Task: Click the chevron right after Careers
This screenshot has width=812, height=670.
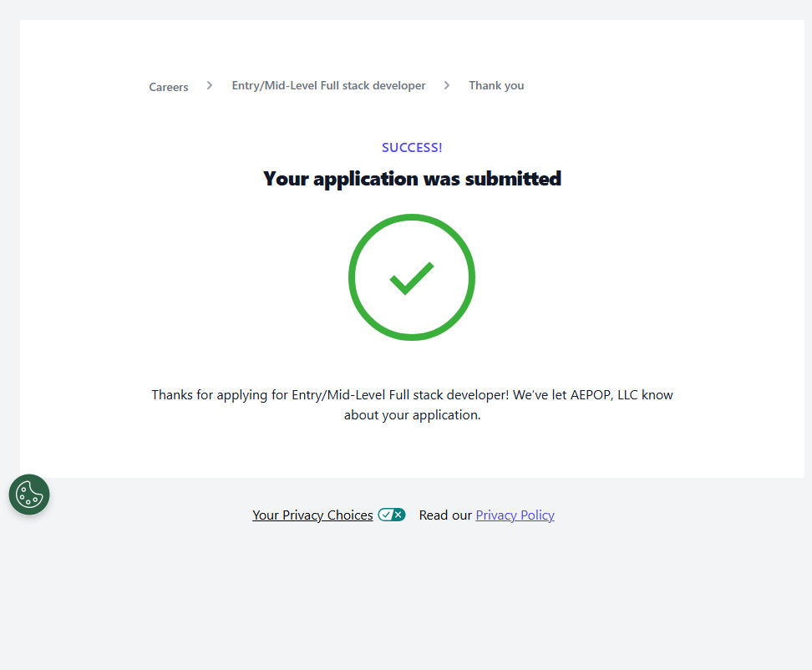Action: point(210,85)
